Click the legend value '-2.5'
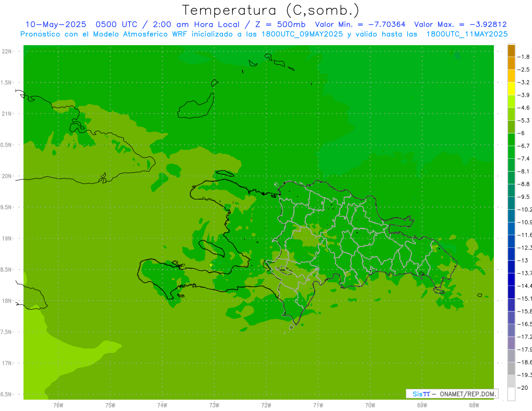 tap(524, 70)
